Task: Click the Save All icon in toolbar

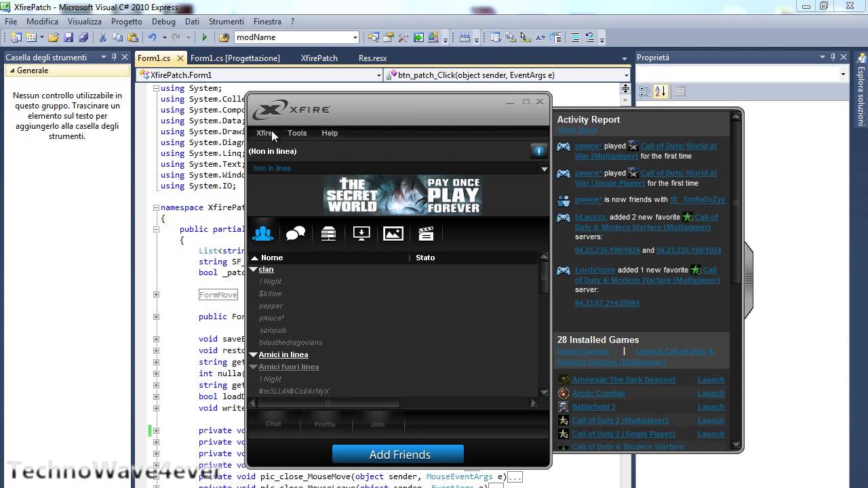Action: coord(83,37)
